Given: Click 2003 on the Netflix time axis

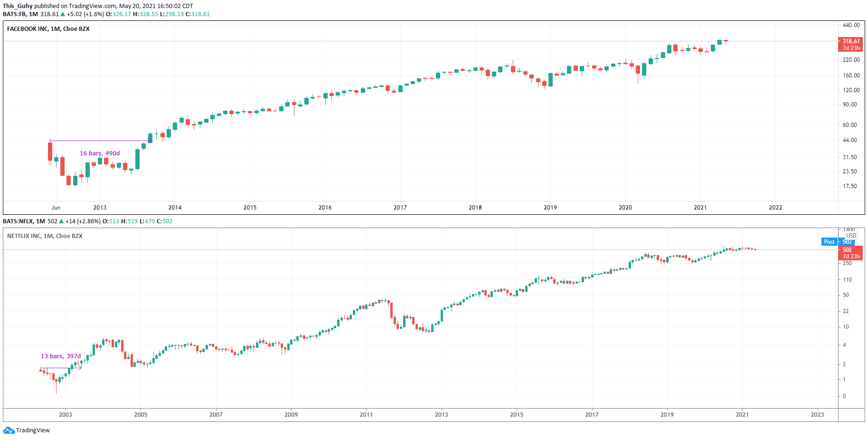Looking at the screenshot, I should 66,415.
